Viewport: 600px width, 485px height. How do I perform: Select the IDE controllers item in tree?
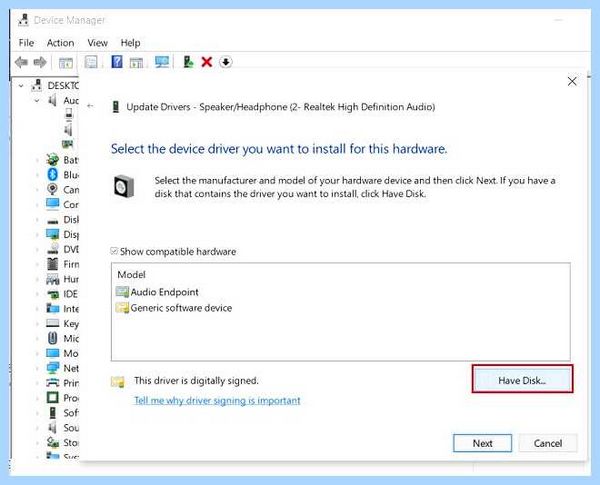click(x=62, y=294)
